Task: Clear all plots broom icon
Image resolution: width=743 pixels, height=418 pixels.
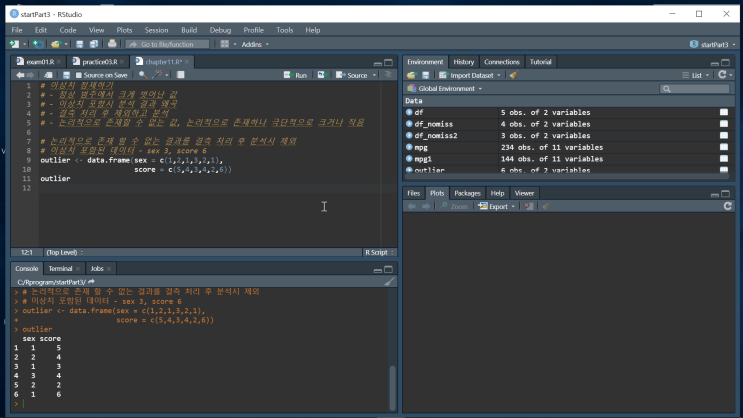Action: tap(546, 206)
